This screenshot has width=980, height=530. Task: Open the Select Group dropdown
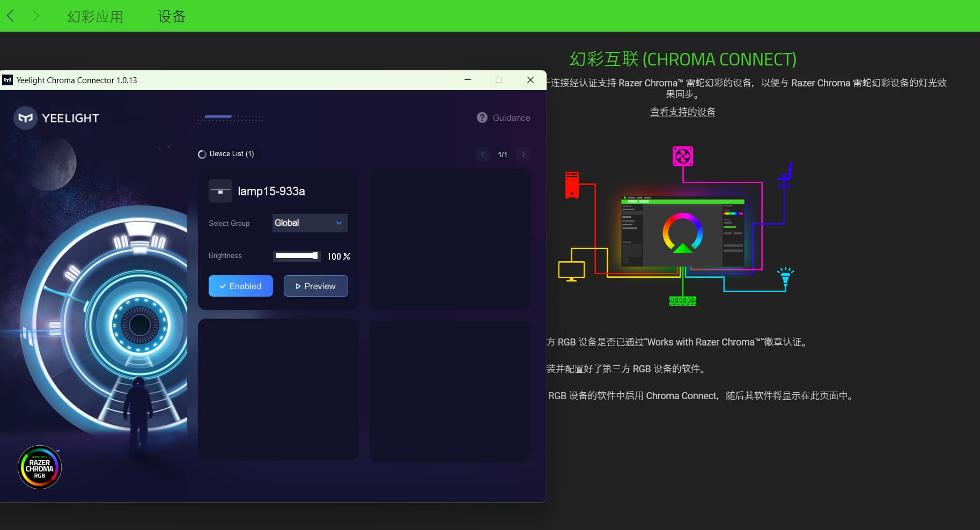310,223
